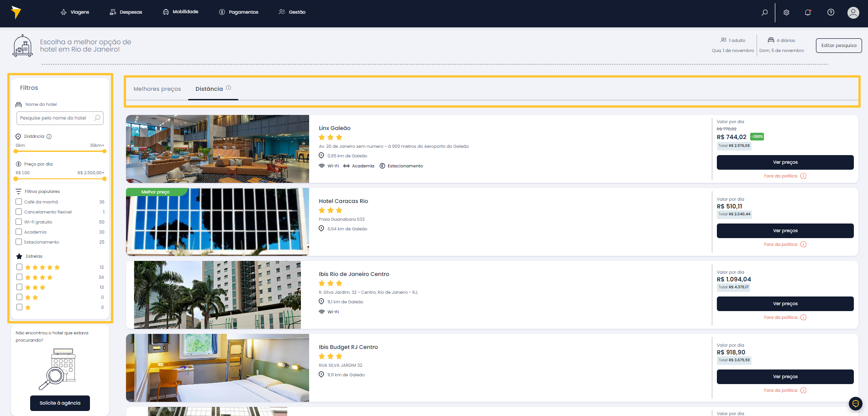Check Estacionamento filter checkbox

coord(19,242)
